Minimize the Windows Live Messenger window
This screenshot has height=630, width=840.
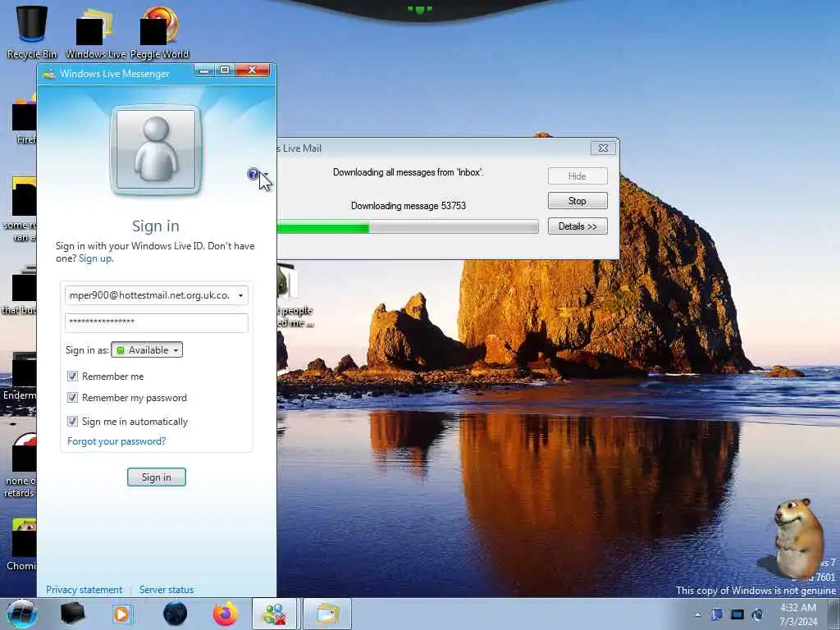[204, 71]
